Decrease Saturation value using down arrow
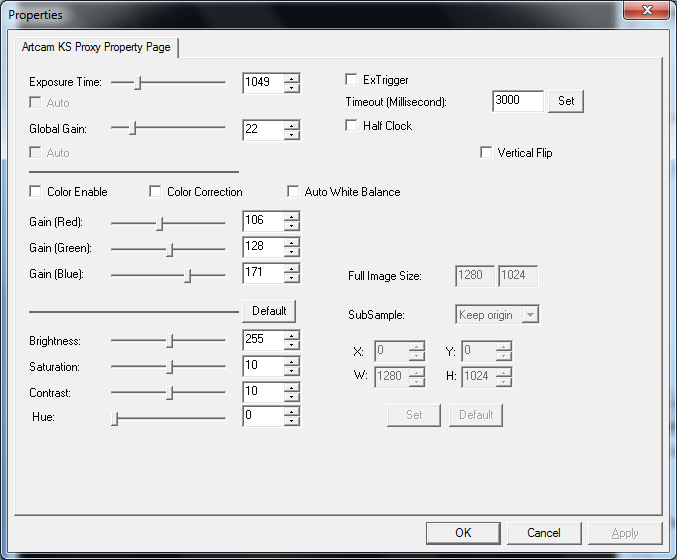The image size is (677, 560). coord(292,371)
